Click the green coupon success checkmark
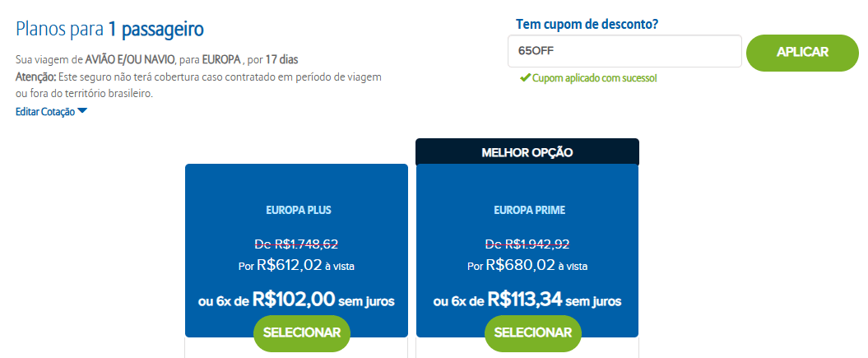 coord(524,77)
